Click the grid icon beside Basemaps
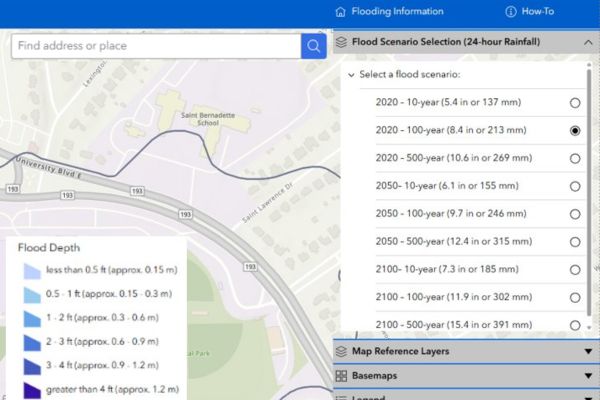The image size is (600, 400). point(341,376)
